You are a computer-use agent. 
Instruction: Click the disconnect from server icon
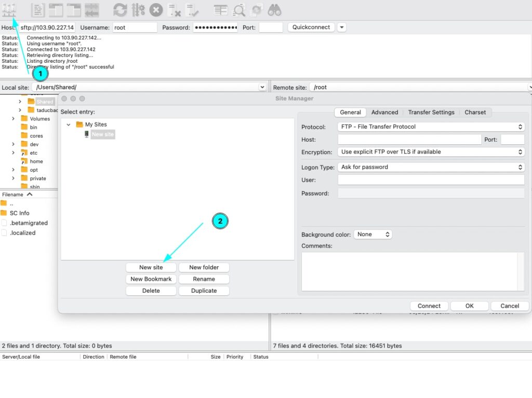[x=175, y=9]
